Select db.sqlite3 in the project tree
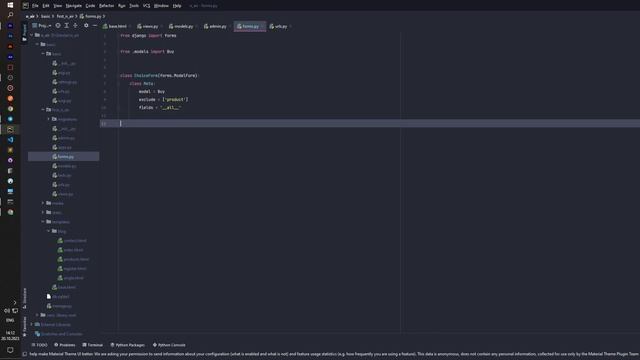The width and height of the screenshot is (640, 360). pyautogui.click(x=58, y=297)
